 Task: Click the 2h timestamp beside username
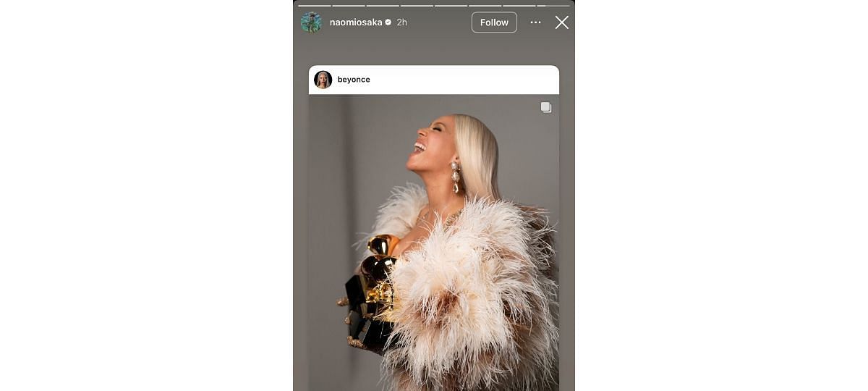401,22
